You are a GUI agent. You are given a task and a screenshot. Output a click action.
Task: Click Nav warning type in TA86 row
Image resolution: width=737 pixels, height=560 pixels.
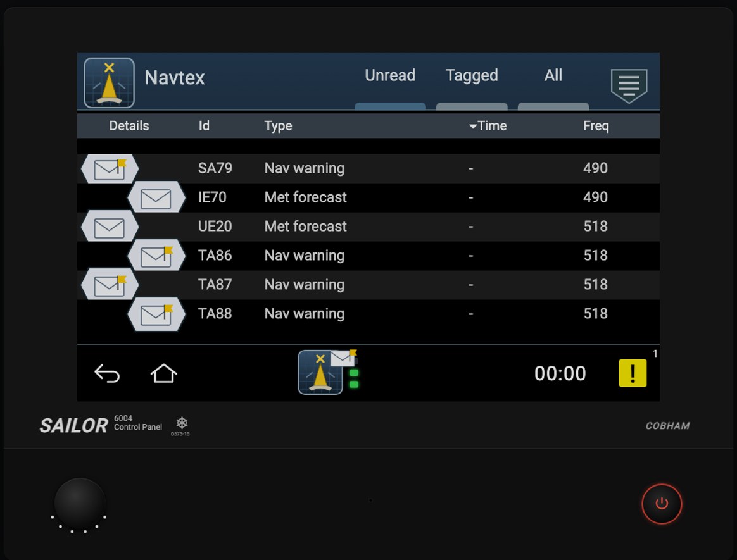[305, 256]
